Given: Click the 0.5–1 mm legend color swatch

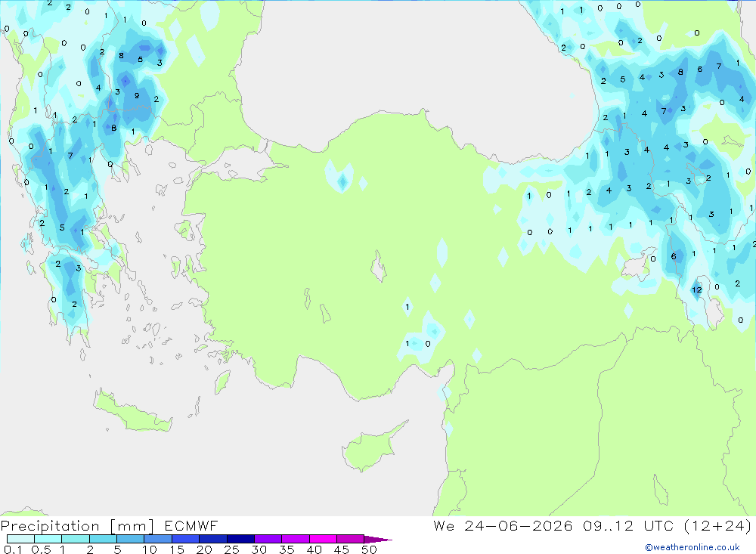Looking at the screenshot, I should pyautogui.click(x=48, y=539).
